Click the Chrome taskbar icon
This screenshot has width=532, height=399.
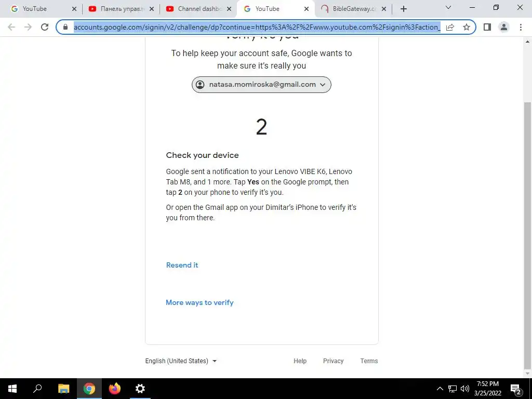[x=89, y=389]
